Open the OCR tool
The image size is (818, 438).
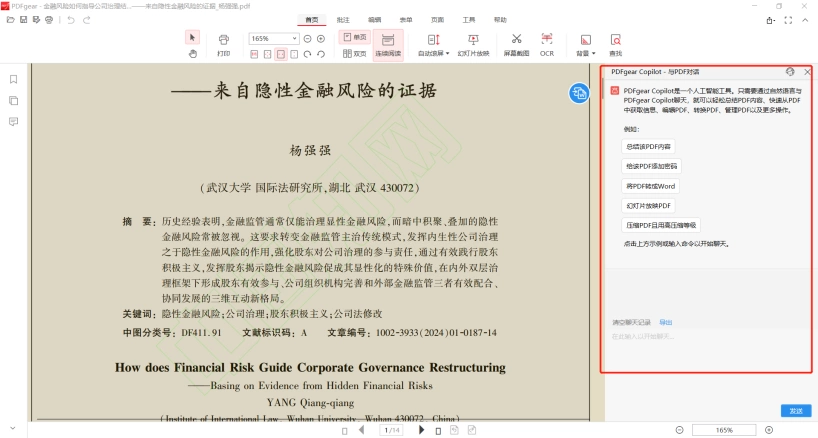tap(547, 45)
